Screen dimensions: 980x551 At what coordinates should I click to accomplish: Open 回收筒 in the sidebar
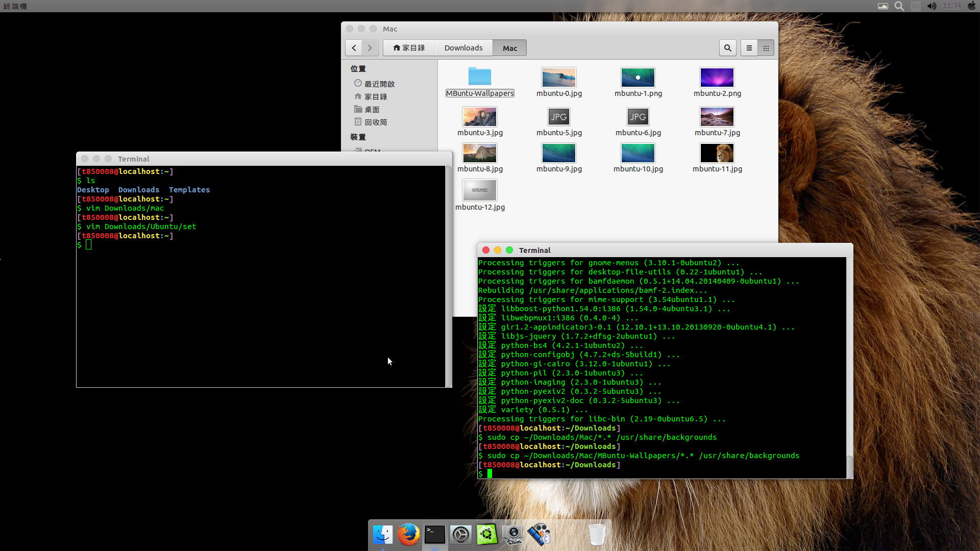[371, 122]
